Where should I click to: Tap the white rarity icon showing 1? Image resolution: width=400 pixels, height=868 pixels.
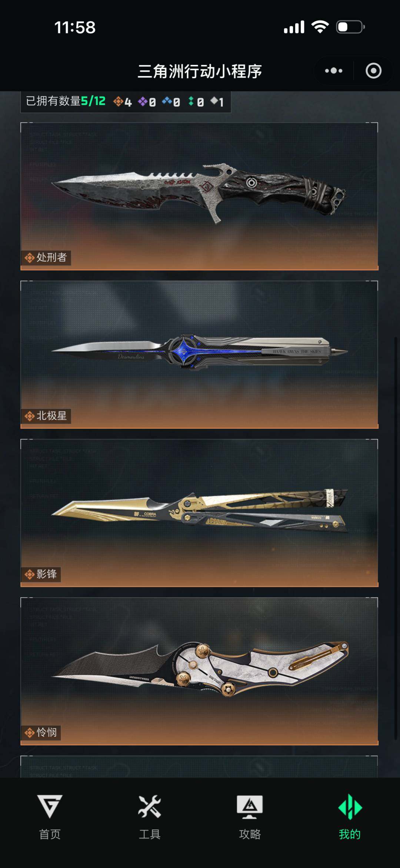pyautogui.click(x=214, y=100)
